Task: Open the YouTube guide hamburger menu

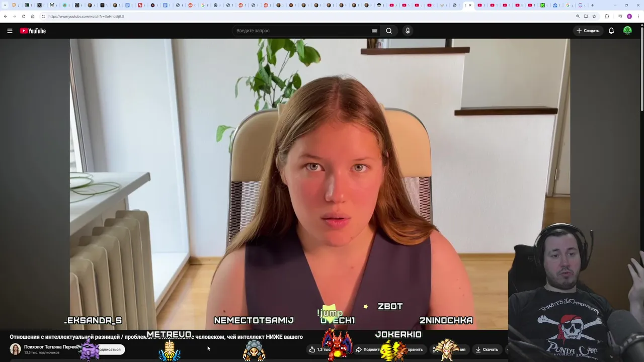Action: click(10, 31)
